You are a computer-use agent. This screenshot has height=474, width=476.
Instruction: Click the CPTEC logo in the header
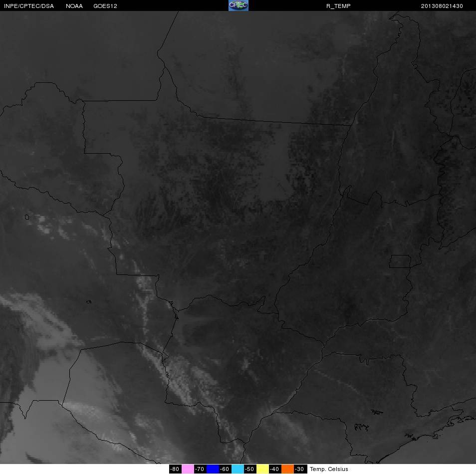(238, 5)
